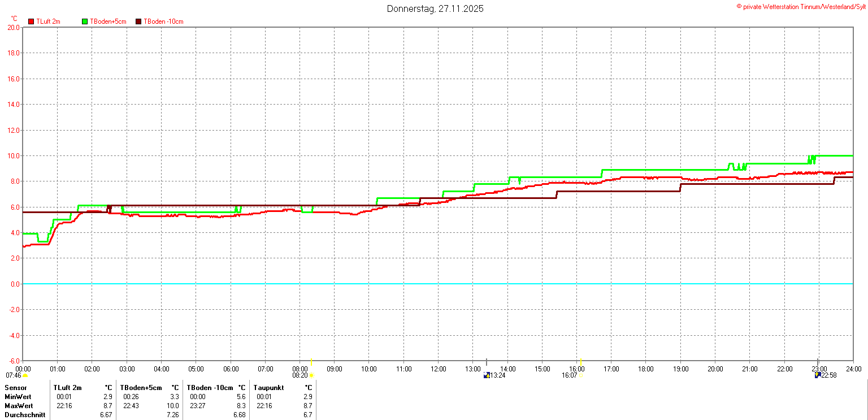
Task: Click the 12:00 time axis label
Action: 438,369
